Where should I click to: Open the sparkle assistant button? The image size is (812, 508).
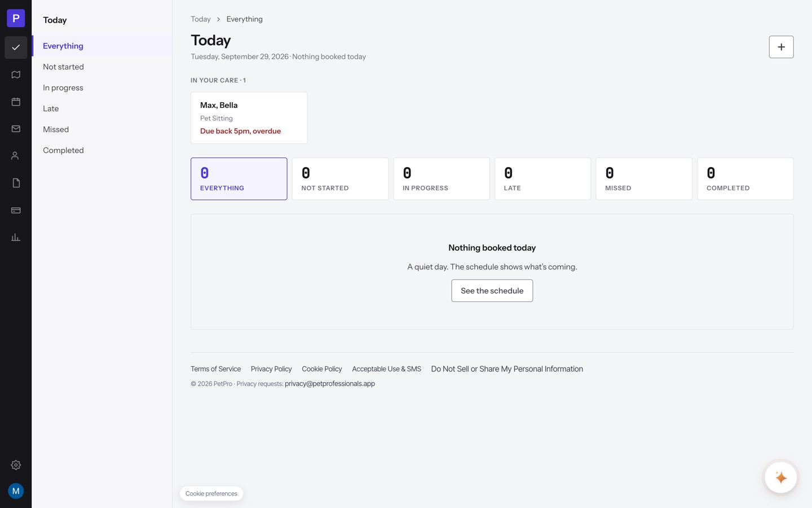[780, 478]
